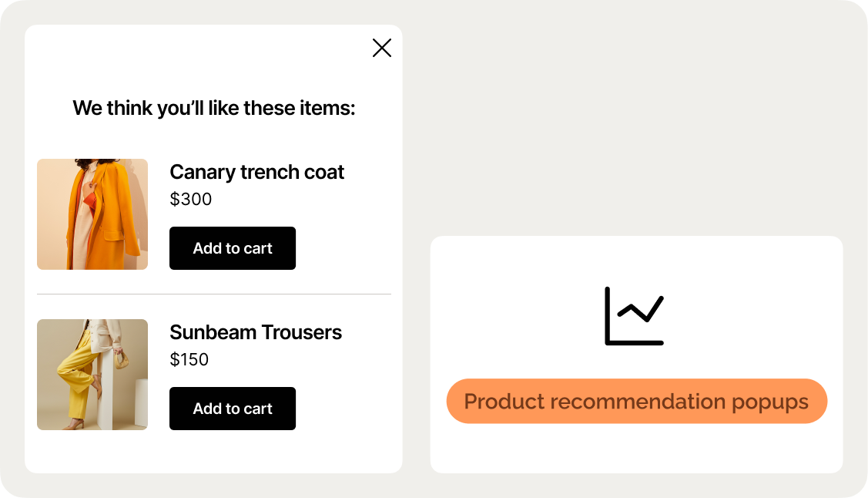The width and height of the screenshot is (868, 498).
Task: Add the Canary trench coat to cart
Action: (x=233, y=248)
